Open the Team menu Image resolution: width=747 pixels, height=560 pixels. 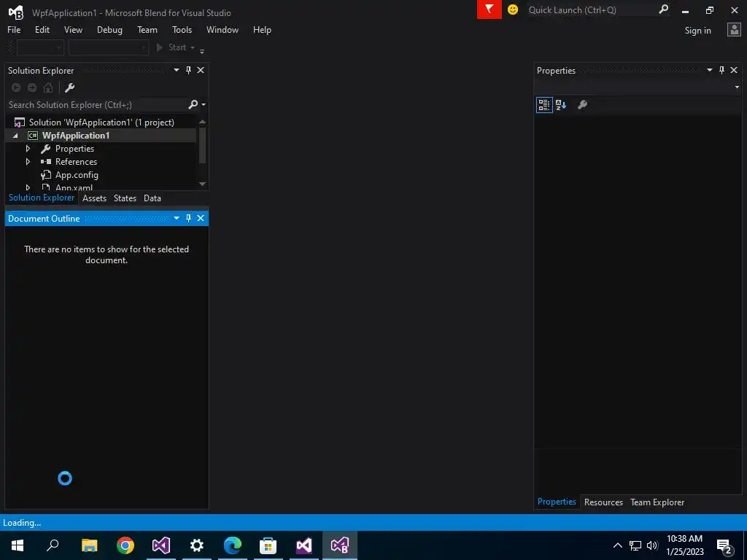(147, 29)
